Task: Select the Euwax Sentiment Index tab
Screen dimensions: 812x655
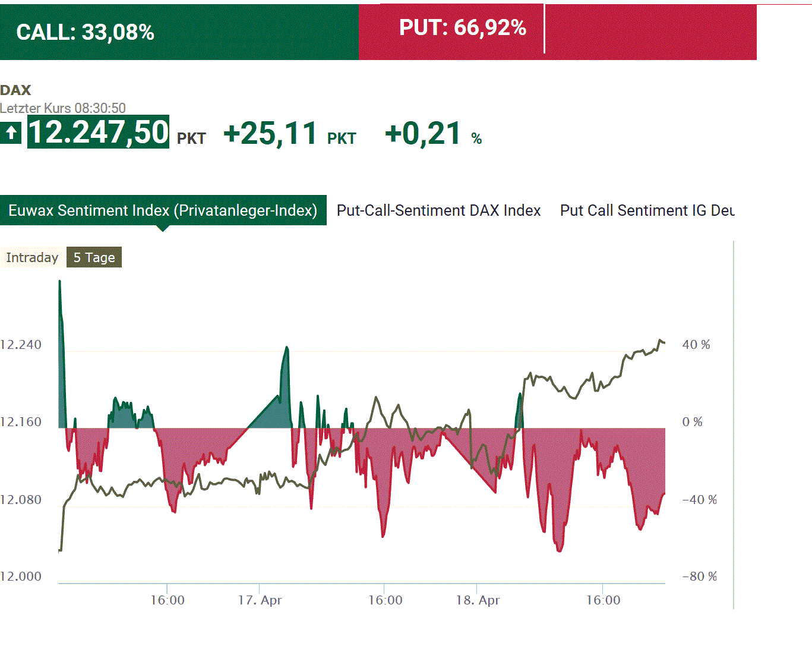Action: 163,210
